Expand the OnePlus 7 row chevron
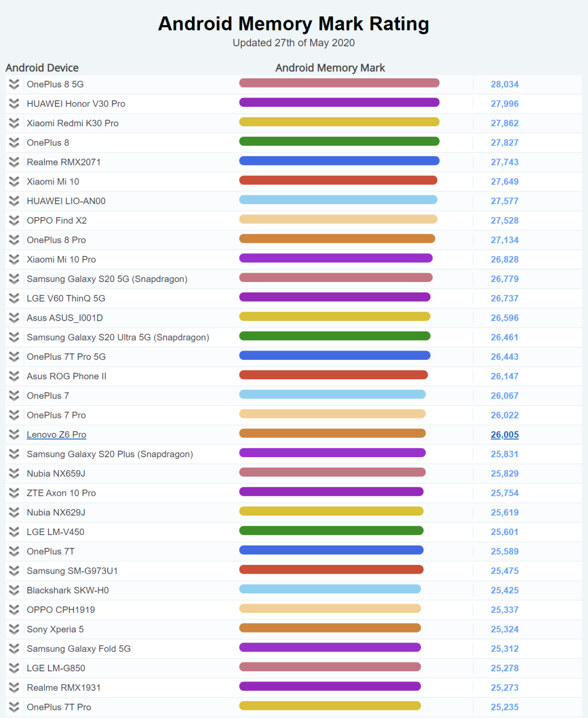The image size is (588, 718). point(14,396)
